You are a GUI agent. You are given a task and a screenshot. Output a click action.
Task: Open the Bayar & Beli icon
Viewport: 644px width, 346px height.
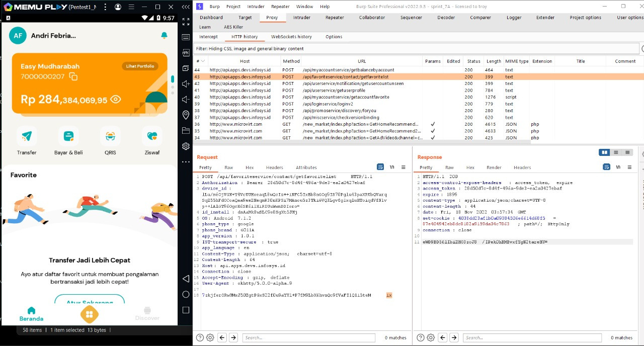[x=68, y=136]
